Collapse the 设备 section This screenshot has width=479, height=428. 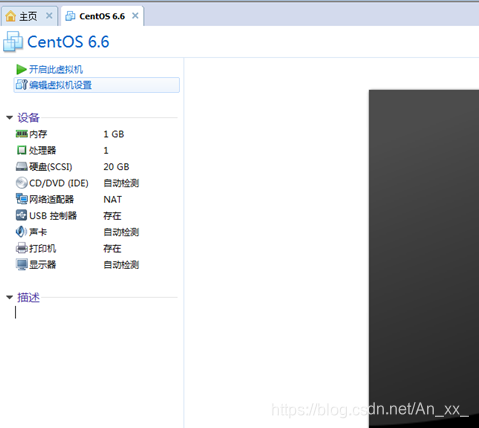tap(10, 118)
